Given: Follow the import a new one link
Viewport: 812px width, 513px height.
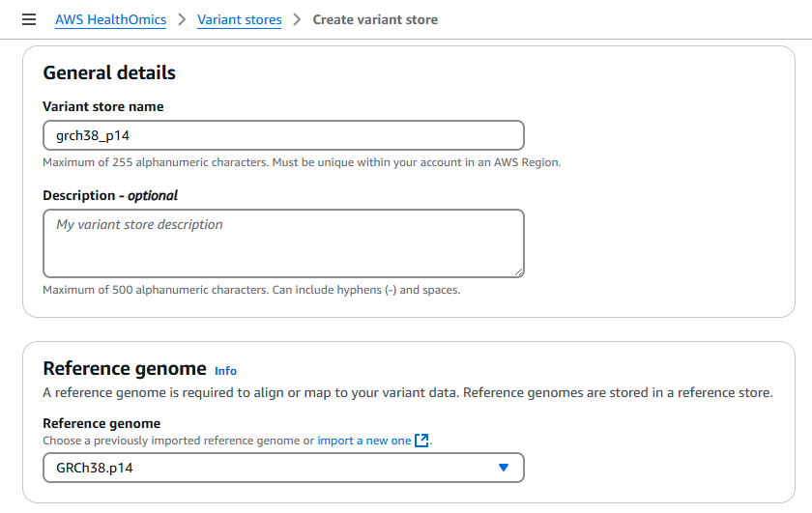Looking at the screenshot, I should point(364,441).
